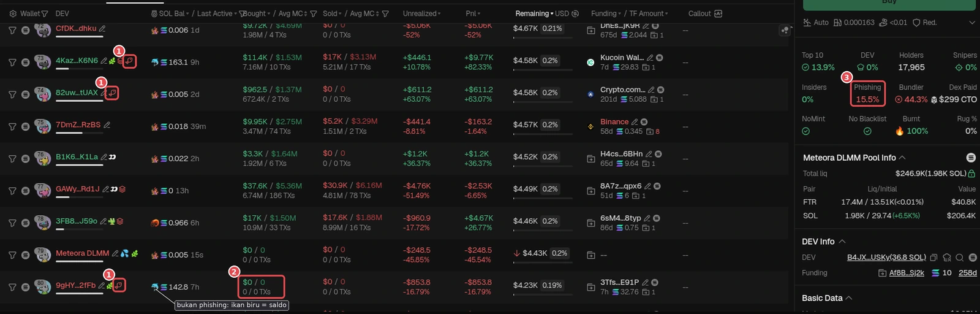Click the lock icon next to Total liq
The height and width of the screenshot is (314, 980).
coord(971,174)
